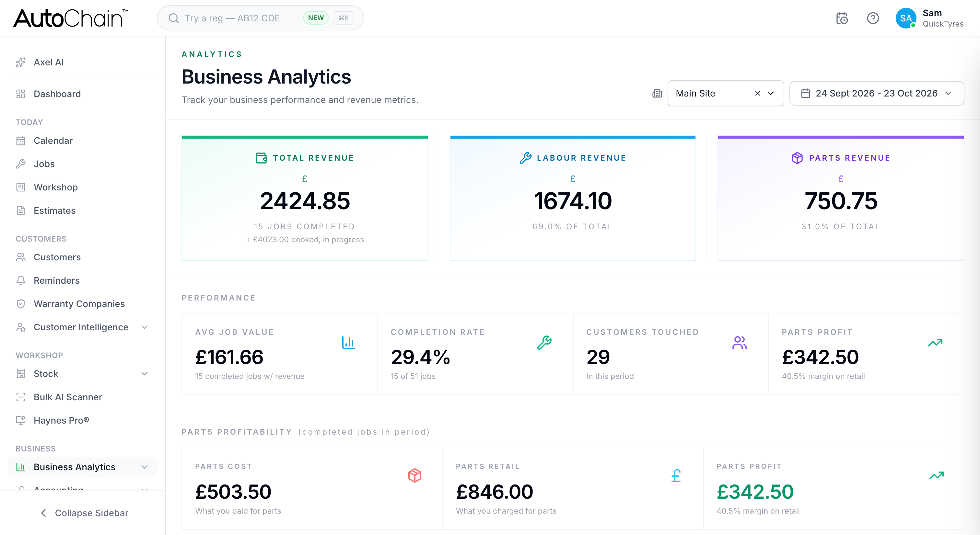Click the Parts Retail pound sign icon

[x=676, y=475]
